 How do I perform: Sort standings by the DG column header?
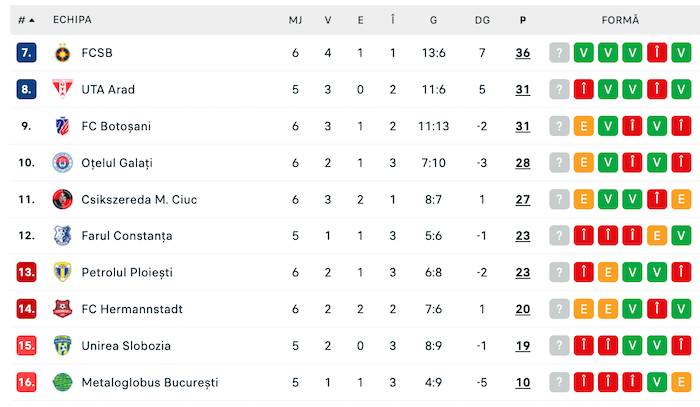[x=483, y=20]
